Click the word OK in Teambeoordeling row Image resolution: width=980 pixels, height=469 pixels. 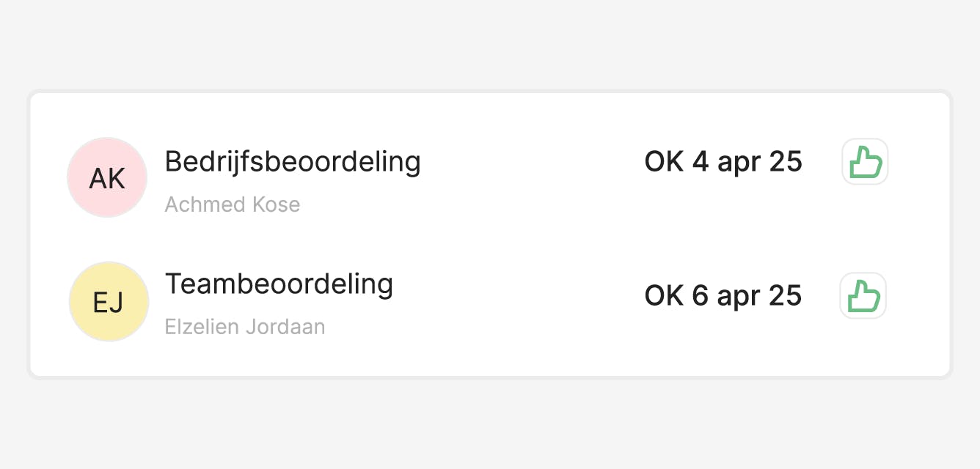tap(664, 296)
